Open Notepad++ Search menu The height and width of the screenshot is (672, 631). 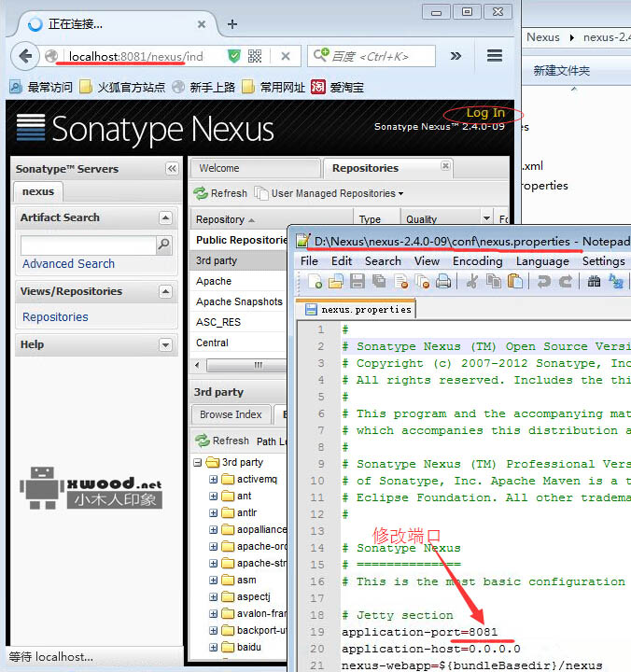(x=383, y=261)
